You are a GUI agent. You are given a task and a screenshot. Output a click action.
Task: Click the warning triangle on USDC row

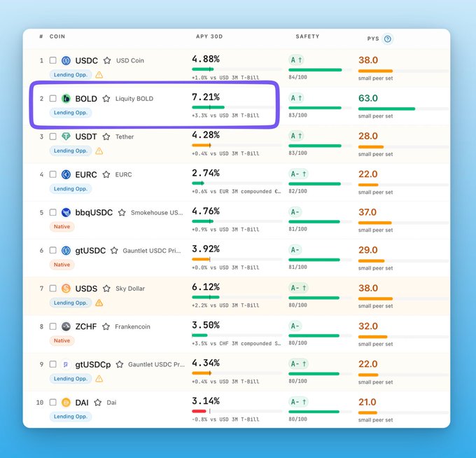[99, 75]
